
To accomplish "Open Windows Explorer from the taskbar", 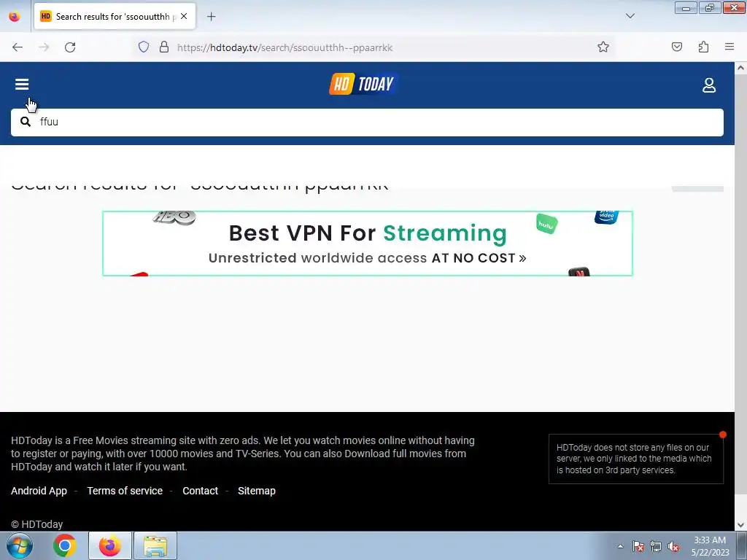I will tap(155, 545).
